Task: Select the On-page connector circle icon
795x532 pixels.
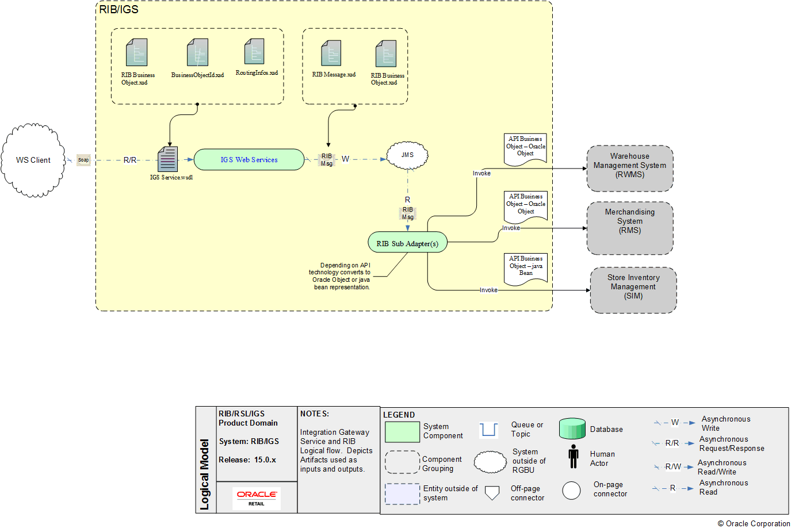Action: (x=571, y=490)
